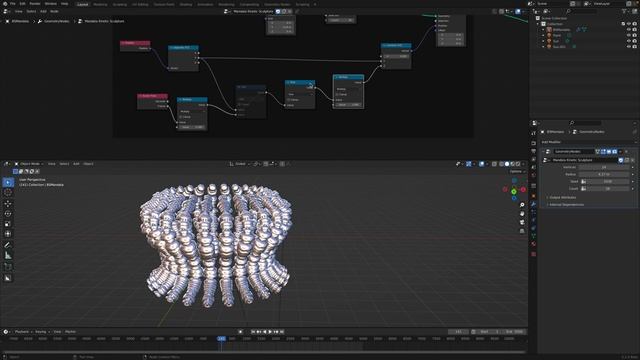
Task: Open the World properties tab
Action: coord(533,176)
